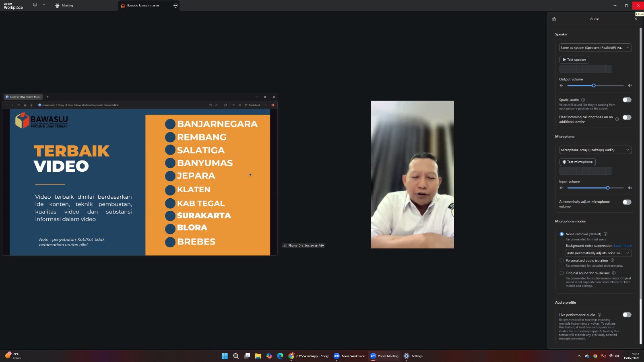Viewport: 644px width, 362px height.
Task: Select Personalized audio isolation radio button
Action: (x=562, y=261)
